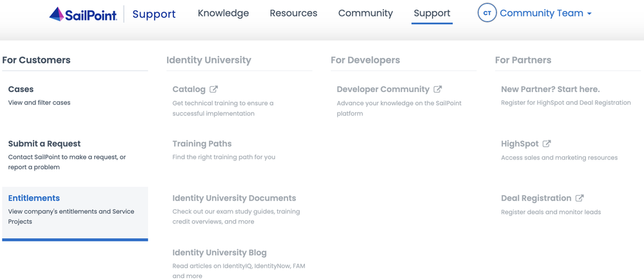
Task: Open the Cases link
Action: tap(21, 89)
